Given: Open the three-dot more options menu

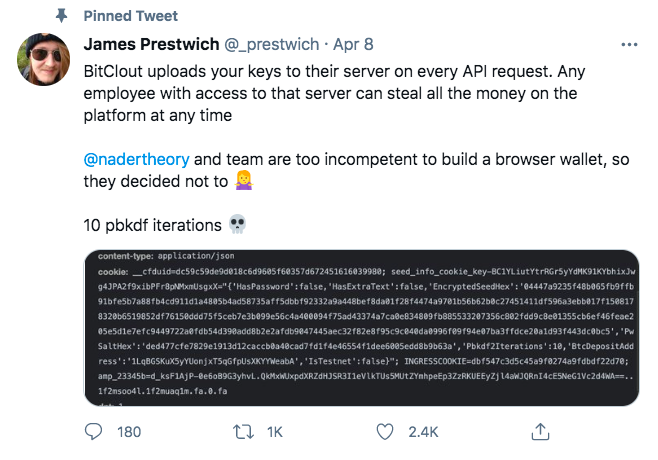Looking at the screenshot, I should click(x=629, y=44).
